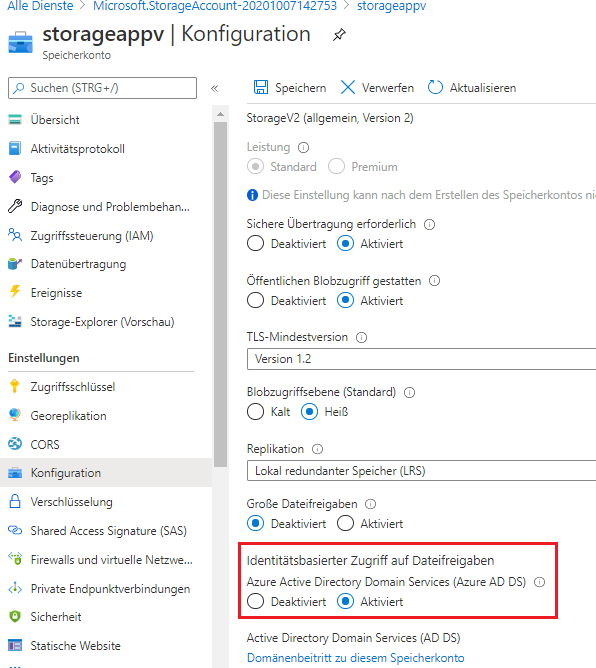Click the Verschlüsselung lock icon
Viewport: 596px width, 668px height.
[15, 501]
